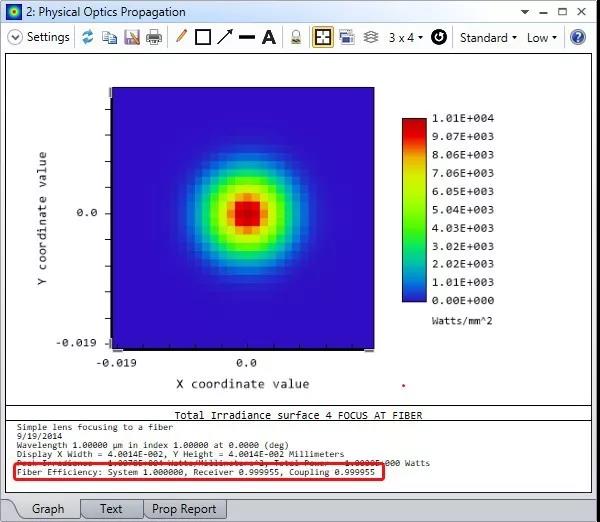Click the print icon

tap(154, 37)
